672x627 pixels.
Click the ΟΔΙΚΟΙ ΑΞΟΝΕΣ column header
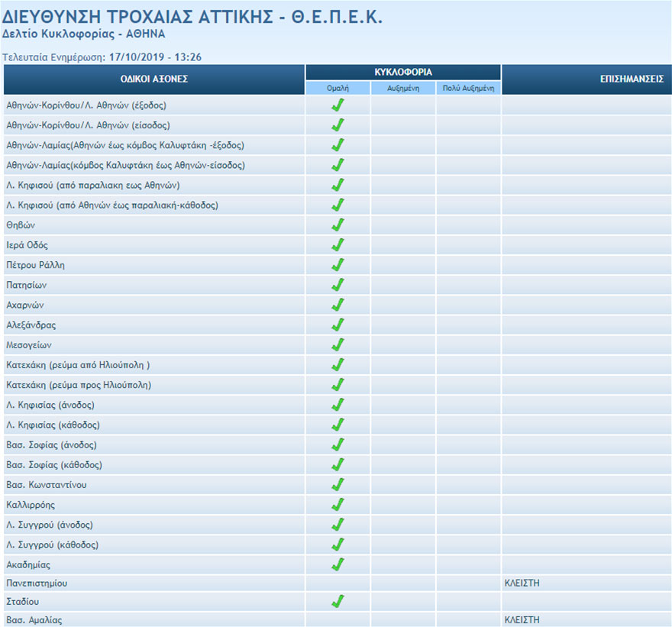pos(153,79)
